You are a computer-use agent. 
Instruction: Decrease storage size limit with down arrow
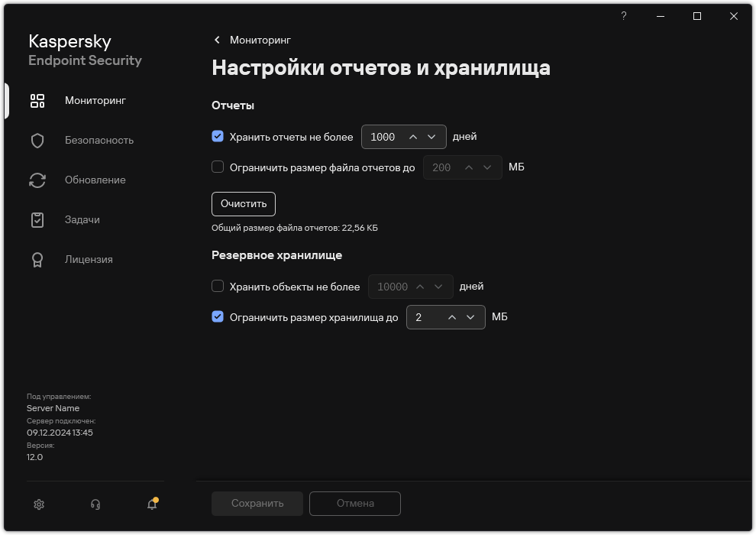(x=470, y=317)
